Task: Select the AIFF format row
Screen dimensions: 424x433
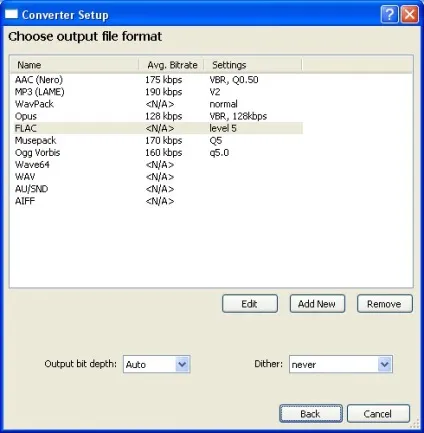Action: click(158, 201)
